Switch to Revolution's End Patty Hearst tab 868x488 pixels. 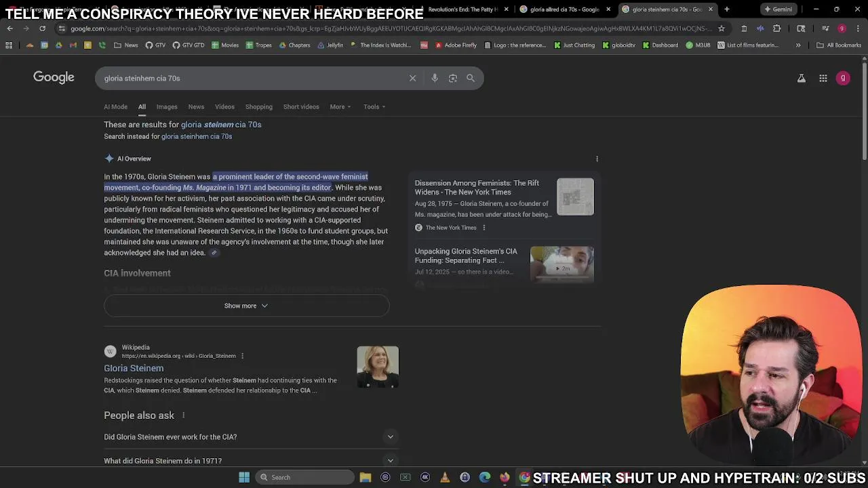click(x=463, y=9)
